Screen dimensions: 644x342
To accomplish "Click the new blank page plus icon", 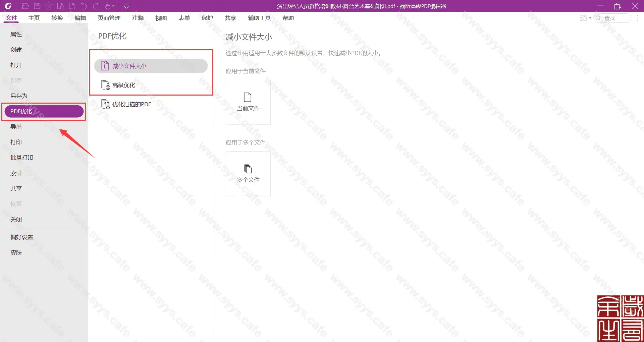I will [72, 6].
